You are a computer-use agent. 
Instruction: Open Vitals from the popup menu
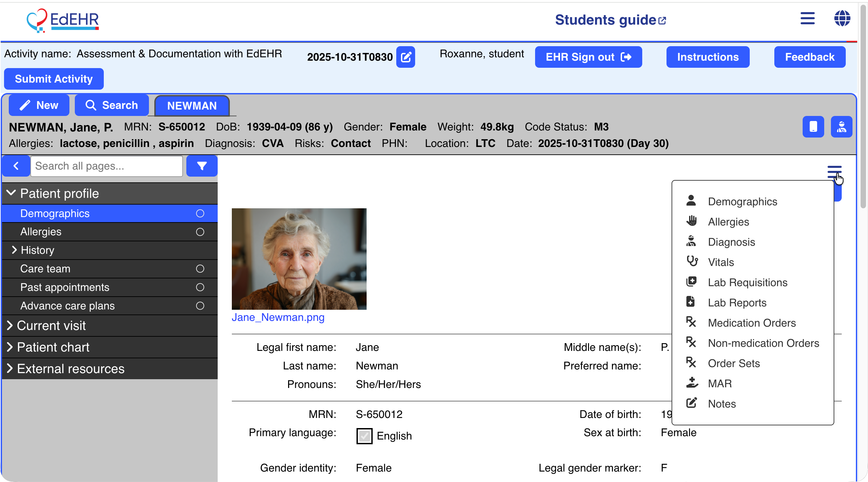coord(721,262)
